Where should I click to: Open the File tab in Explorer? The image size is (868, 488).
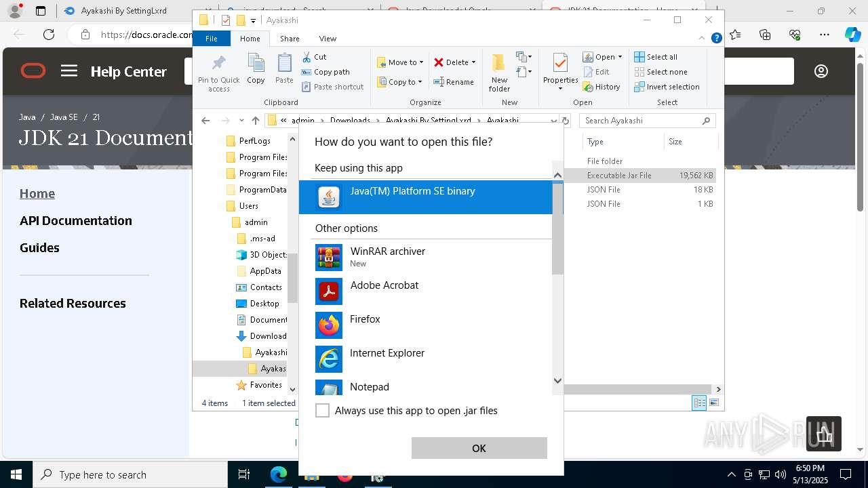212,39
